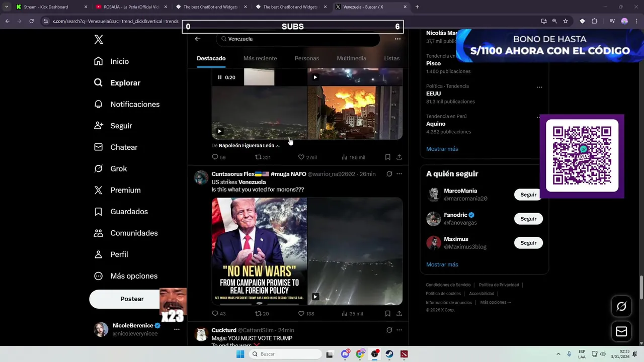The width and height of the screenshot is (644, 362).
Task: Follow MarcoMania with Seguir button
Action: (528, 195)
